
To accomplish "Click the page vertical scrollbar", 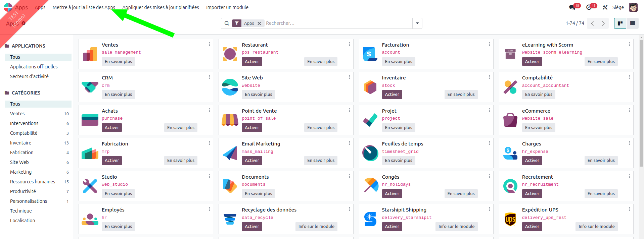I will [641, 101].
